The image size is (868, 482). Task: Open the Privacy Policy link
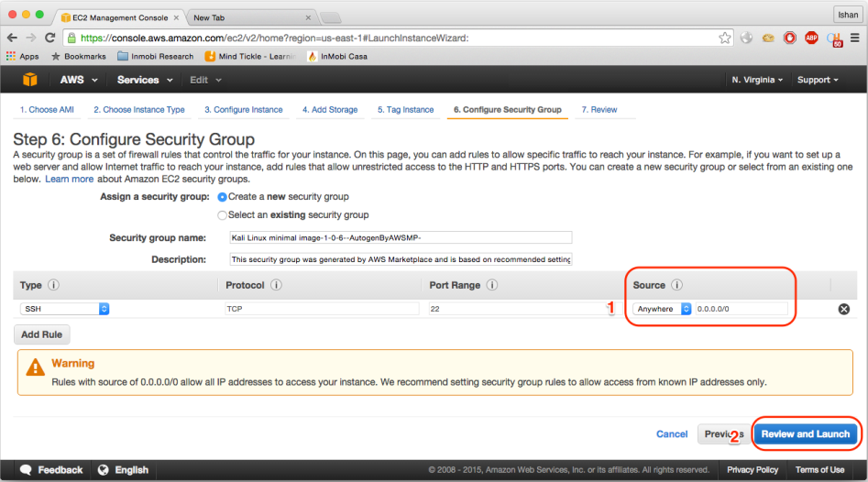(753, 470)
